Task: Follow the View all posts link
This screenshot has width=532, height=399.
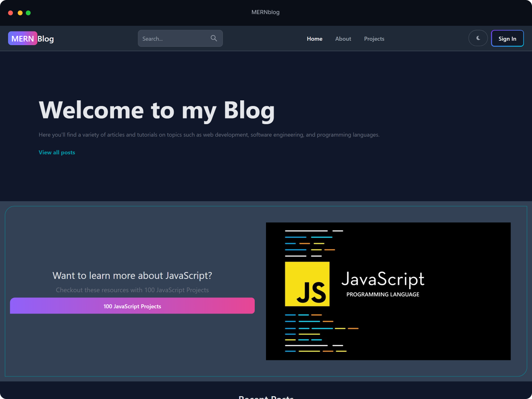Action: (57, 152)
